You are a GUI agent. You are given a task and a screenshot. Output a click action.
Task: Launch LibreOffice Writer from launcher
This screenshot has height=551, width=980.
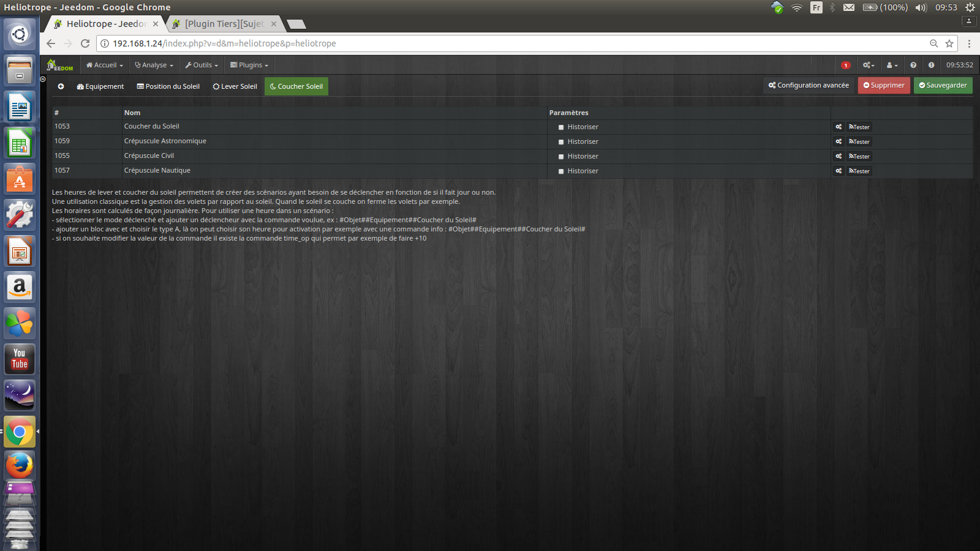click(x=20, y=107)
